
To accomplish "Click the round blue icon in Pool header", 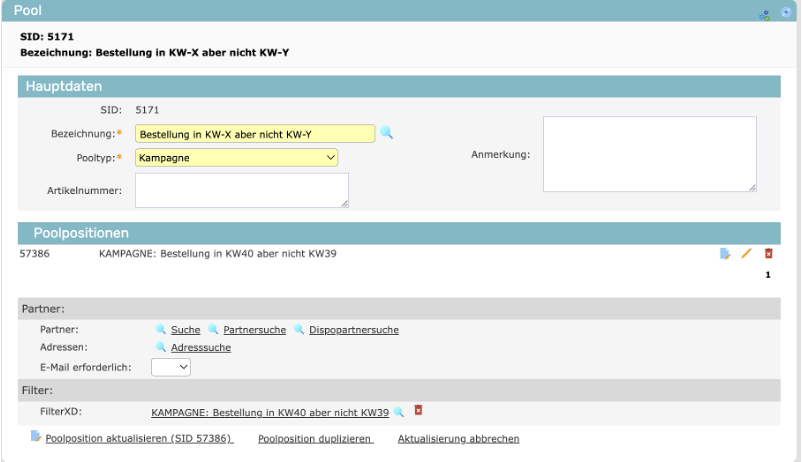I will [786, 14].
